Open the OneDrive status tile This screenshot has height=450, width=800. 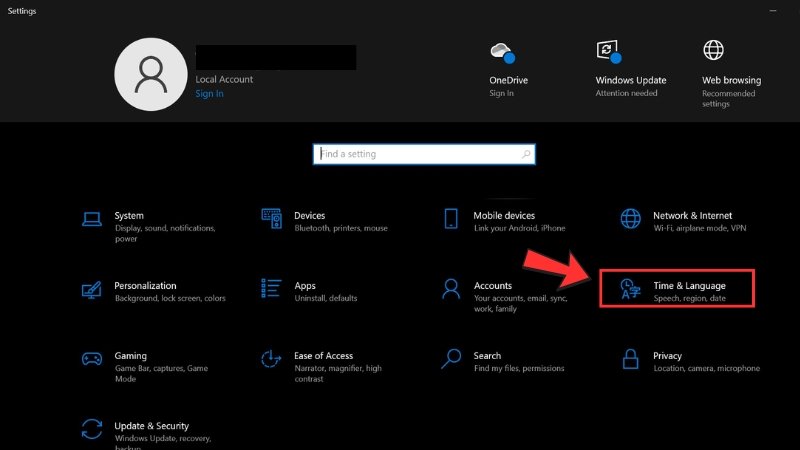[501, 68]
